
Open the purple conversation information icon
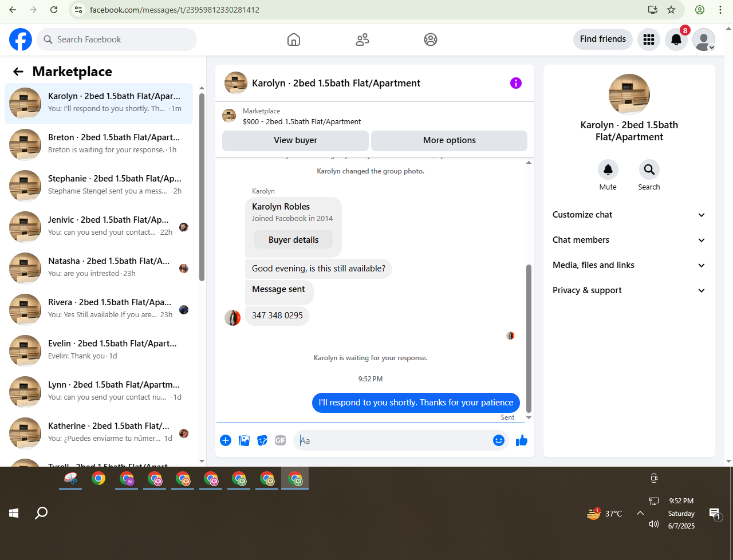(516, 83)
